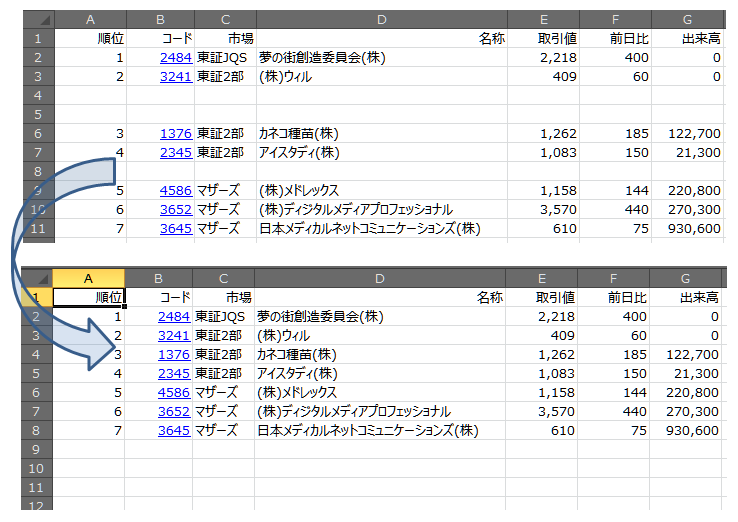The width and height of the screenshot is (738, 522).
Task: Click select-all corner in bottom spreadsheet
Action: (x=37, y=279)
